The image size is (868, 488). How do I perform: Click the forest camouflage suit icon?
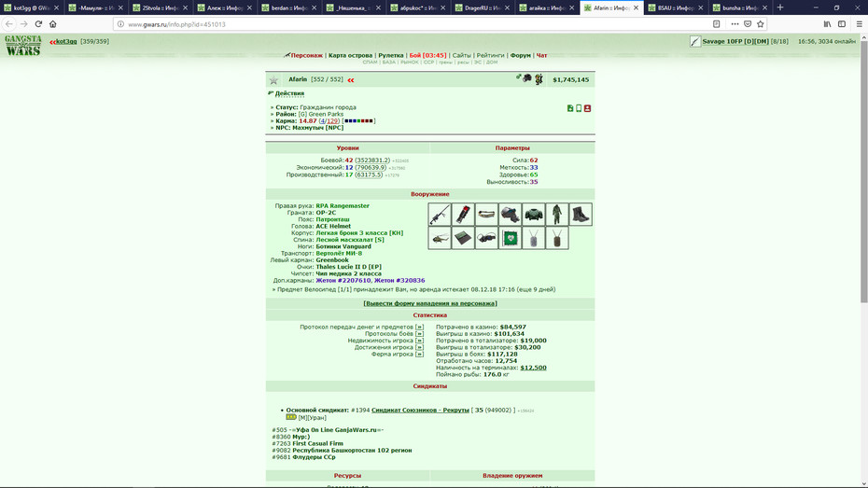[557, 215]
